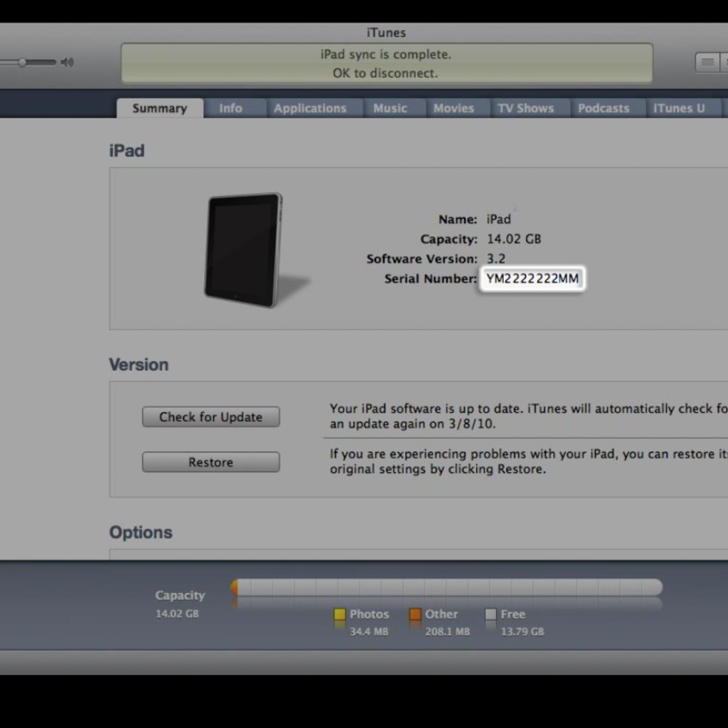This screenshot has width=728, height=728.
Task: Click the orange Other legend swatch
Action: click(415, 615)
